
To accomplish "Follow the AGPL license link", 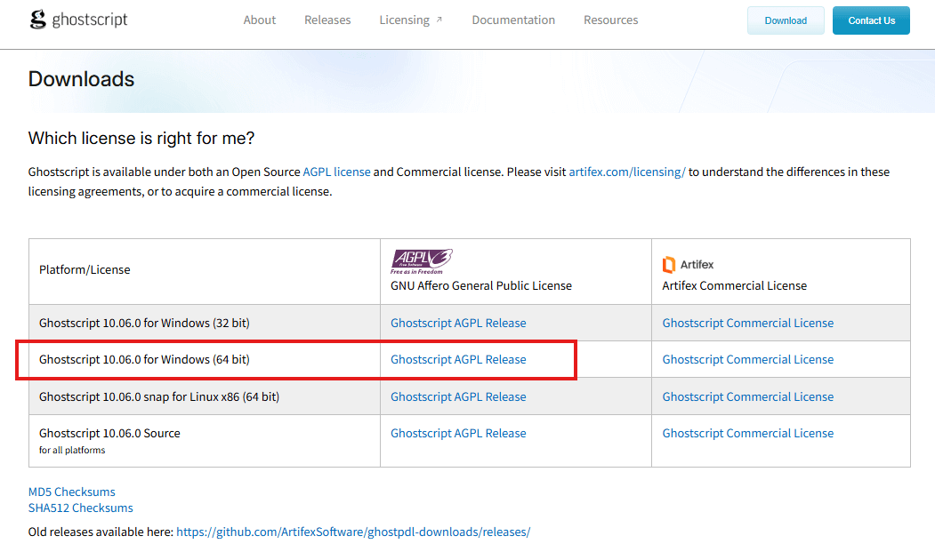I will (x=336, y=172).
